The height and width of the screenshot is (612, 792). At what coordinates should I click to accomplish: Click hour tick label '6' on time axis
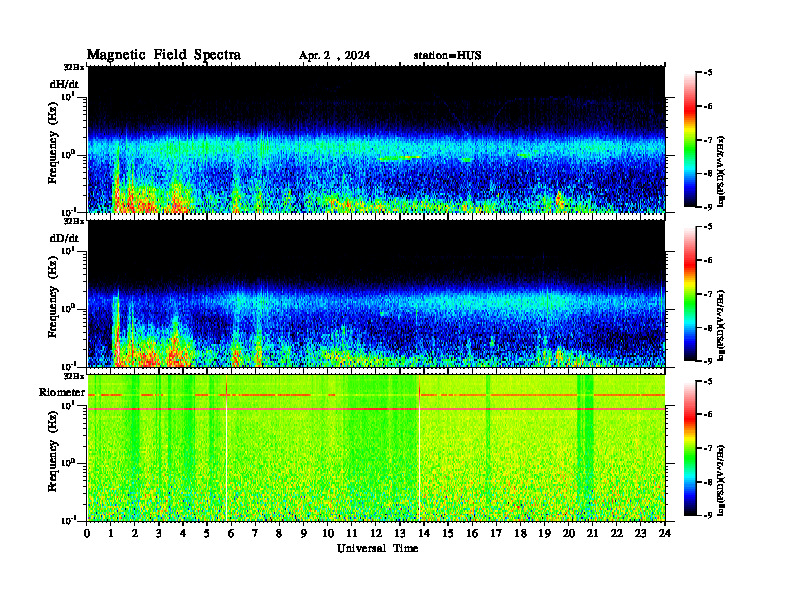click(x=231, y=533)
